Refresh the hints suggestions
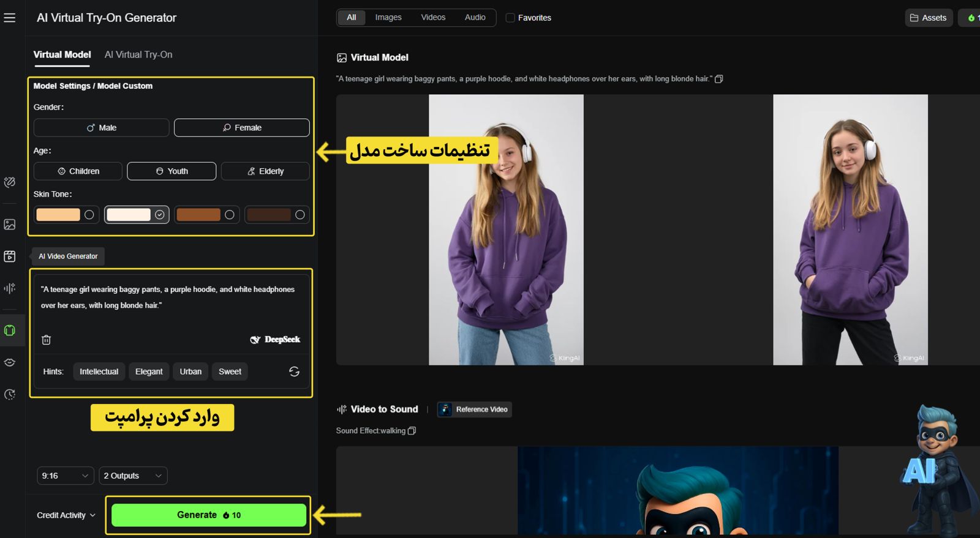980x538 pixels. point(294,372)
